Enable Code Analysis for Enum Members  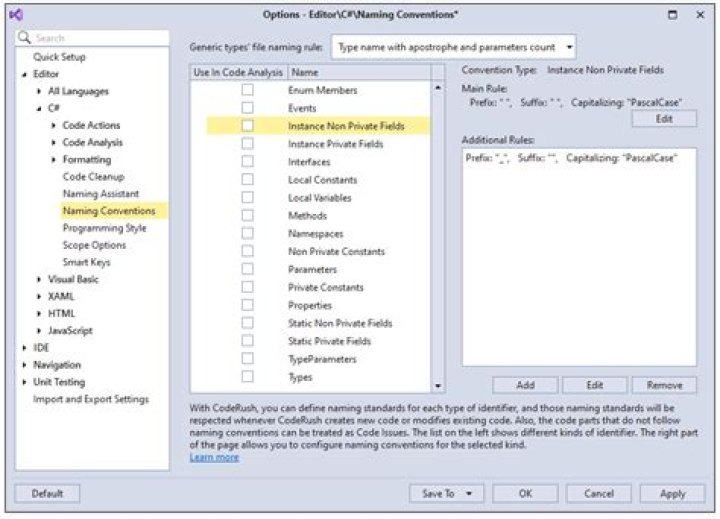(x=247, y=90)
